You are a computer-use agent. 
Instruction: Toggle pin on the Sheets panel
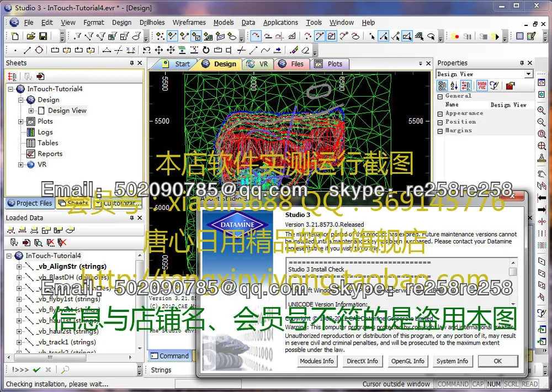(132, 63)
